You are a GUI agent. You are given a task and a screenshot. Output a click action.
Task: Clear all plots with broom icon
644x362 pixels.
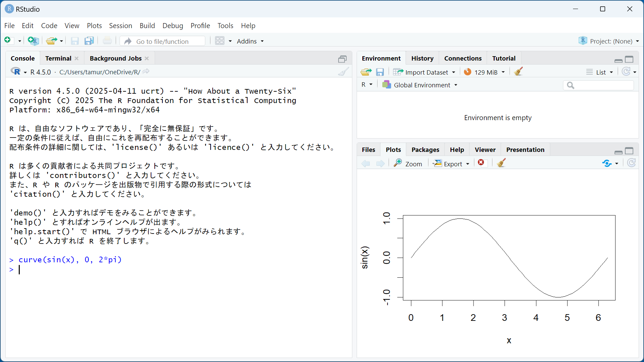click(501, 163)
